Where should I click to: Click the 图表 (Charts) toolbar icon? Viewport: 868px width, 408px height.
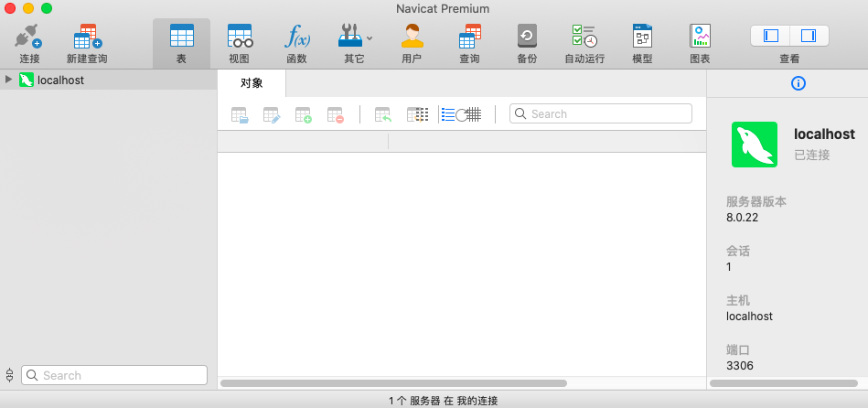click(x=700, y=43)
